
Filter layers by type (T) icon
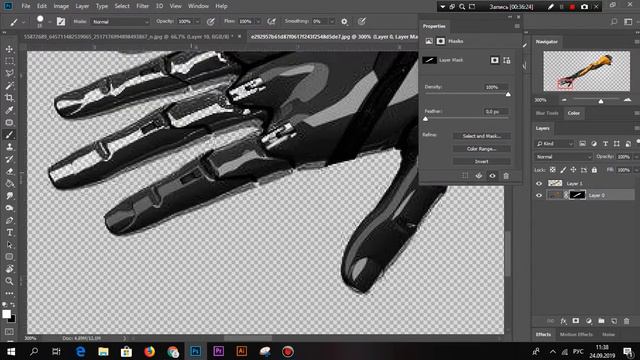(x=605, y=144)
